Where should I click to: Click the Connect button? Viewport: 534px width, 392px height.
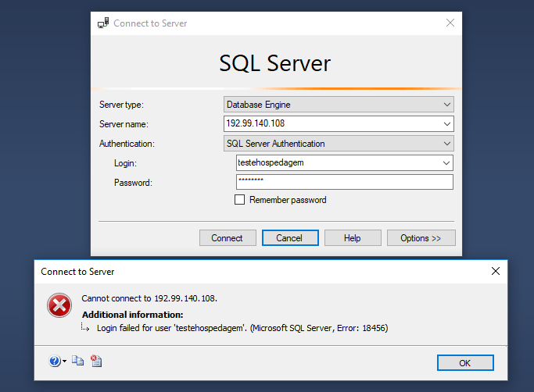click(228, 238)
